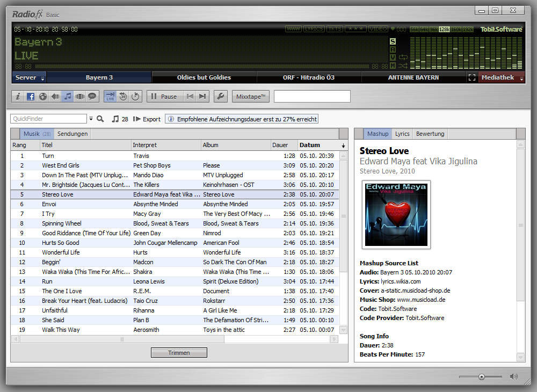
Task: Toggle the LIVE playback mode button
Action: pos(110,97)
